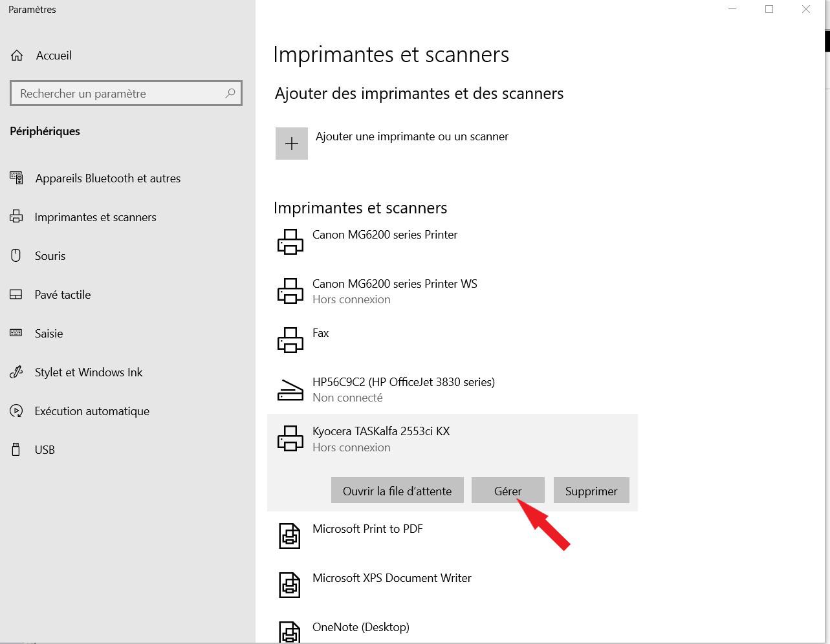The width and height of the screenshot is (830, 644).
Task: Go to Souris settings
Action: (x=50, y=256)
